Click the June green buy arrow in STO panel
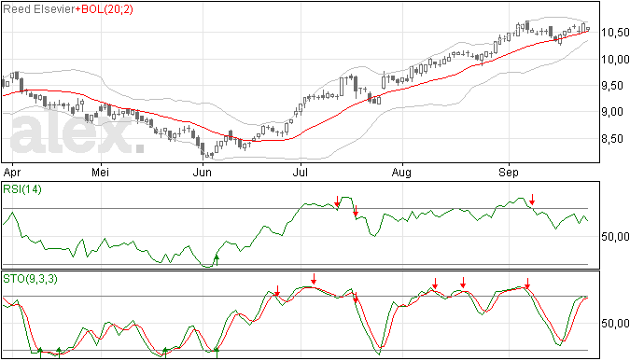Viewport: 644px width, 361px height. tap(217, 353)
